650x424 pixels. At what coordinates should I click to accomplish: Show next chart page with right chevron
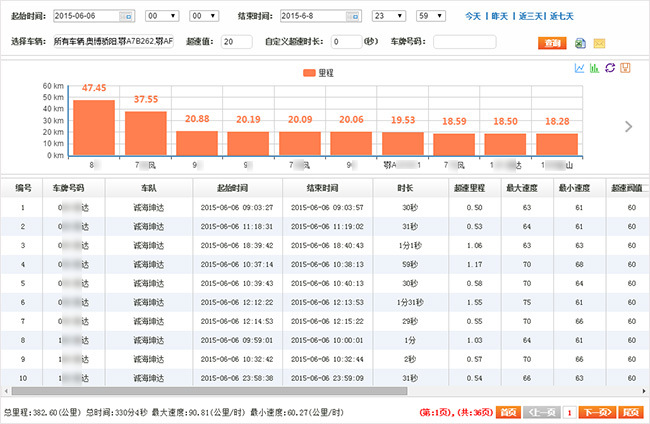click(x=628, y=126)
